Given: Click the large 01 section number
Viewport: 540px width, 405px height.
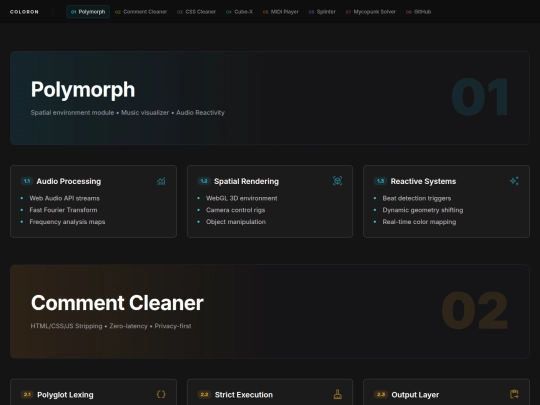Looking at the screenshot, I should coord(479,97).
